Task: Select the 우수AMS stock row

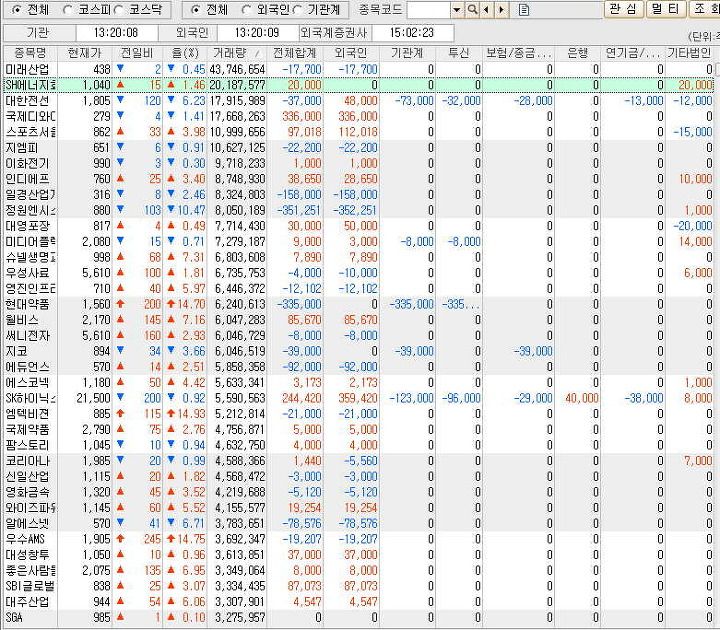Action: pos(358,539)
